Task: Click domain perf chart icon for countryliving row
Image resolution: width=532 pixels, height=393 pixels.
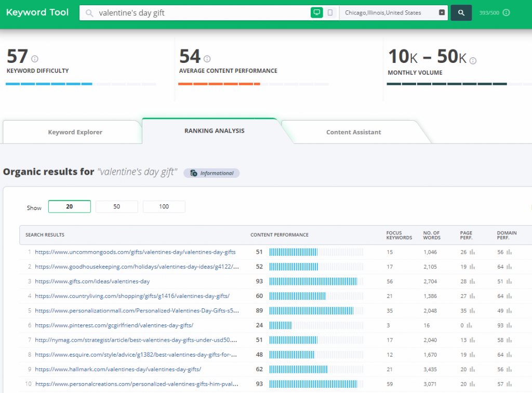Action: (509, 296)
